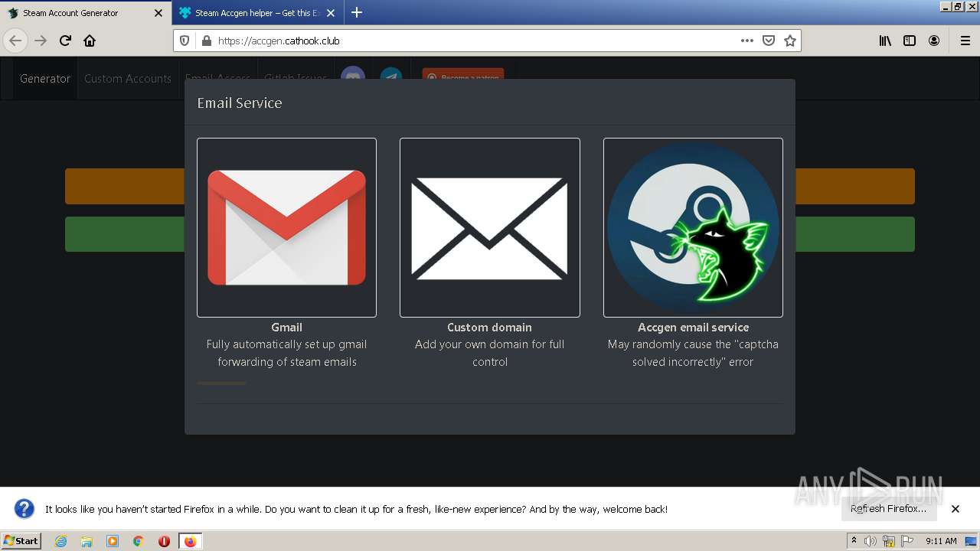Image resolution: width=980 pixels, height=551 pixels.
Task: Open the Windows Start menu
Action: (x=21, y=541)
